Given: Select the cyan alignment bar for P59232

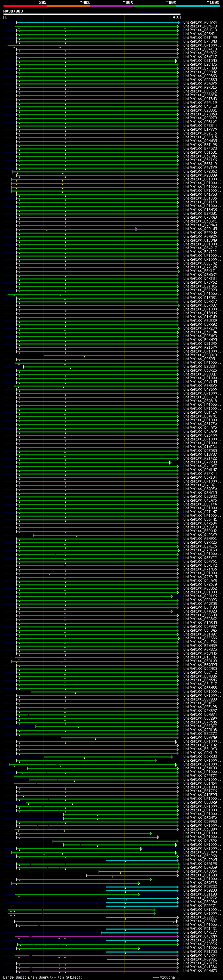Looking at the screenshot, I should 142,886.
